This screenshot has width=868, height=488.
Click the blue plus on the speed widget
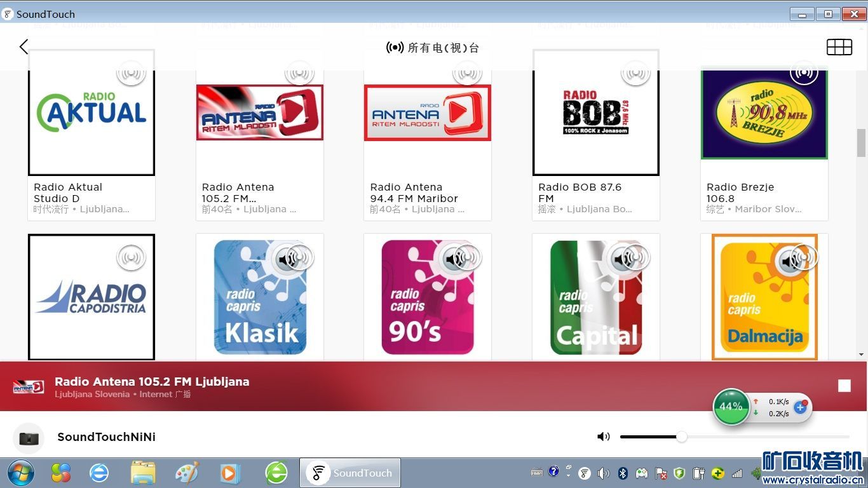pos(800,407)
